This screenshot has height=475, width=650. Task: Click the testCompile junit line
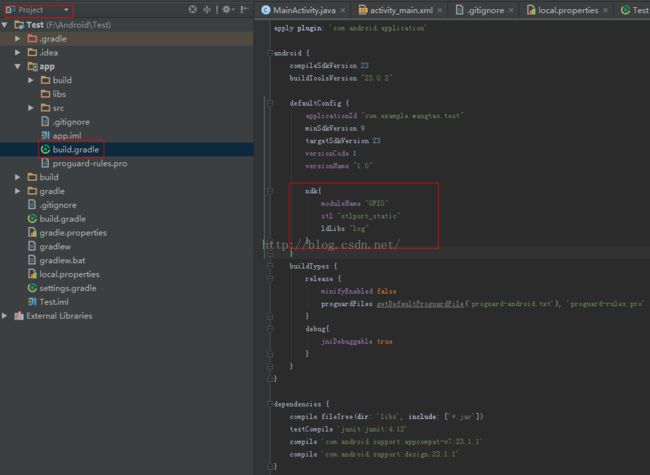348,429
